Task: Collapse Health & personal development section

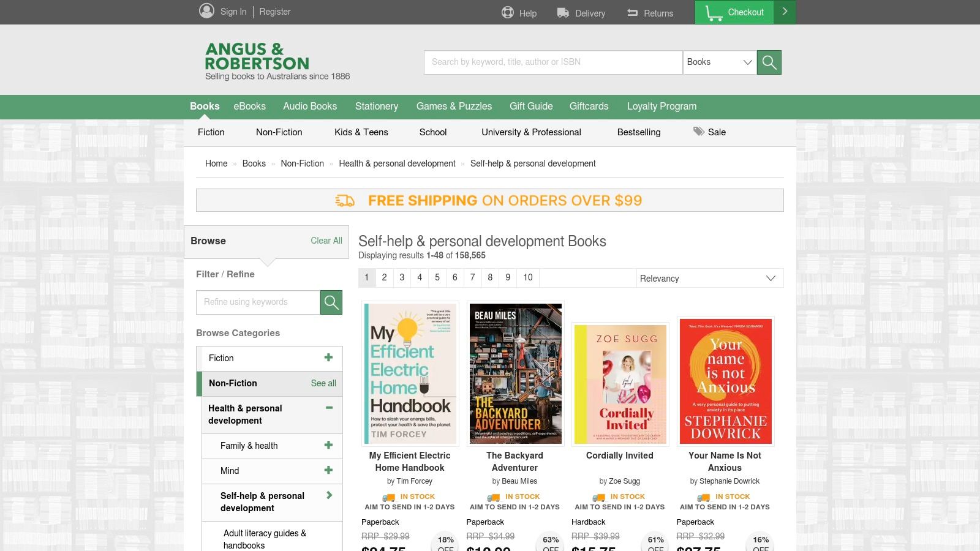Action: [329, 408]
